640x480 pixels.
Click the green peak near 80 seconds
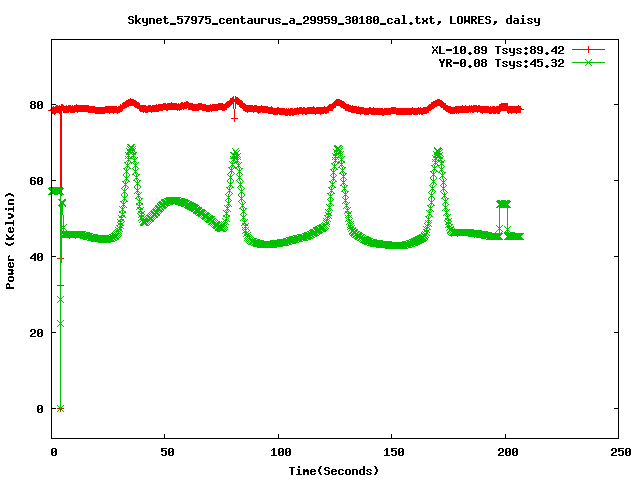[x=235, y=154]
